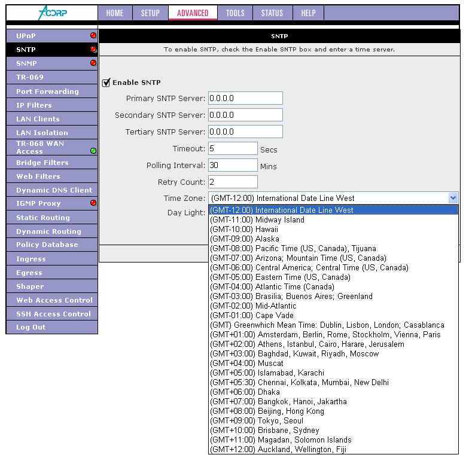Choose (GMT+10:00) Brisbane, Sydney option
466x476 pixels.
pyautogui.click(x=333, y=430)
